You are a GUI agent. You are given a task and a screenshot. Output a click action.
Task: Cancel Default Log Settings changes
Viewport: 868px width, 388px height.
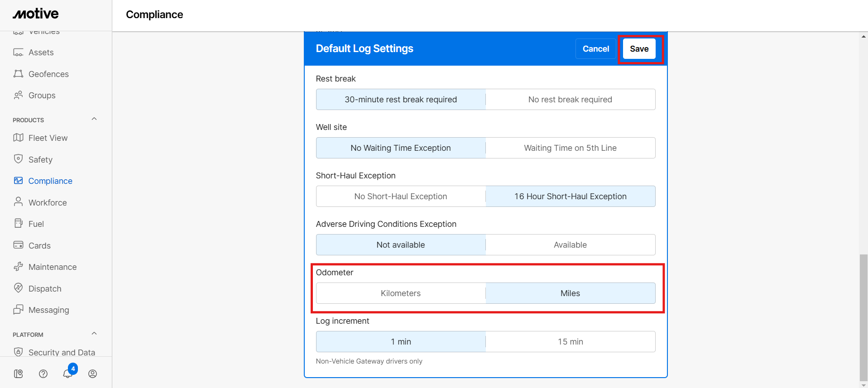pos(595,49)
